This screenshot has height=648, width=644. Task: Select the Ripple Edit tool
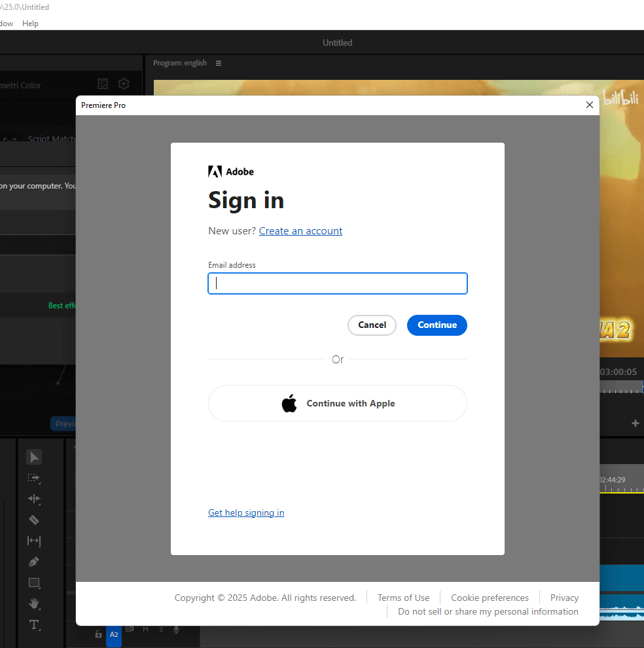34,499
